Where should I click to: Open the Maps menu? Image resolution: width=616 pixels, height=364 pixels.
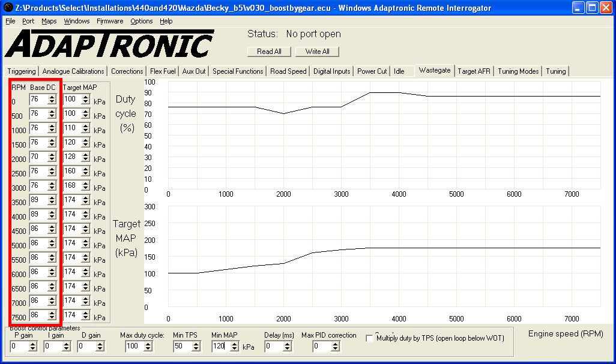[x=49, y=21]
